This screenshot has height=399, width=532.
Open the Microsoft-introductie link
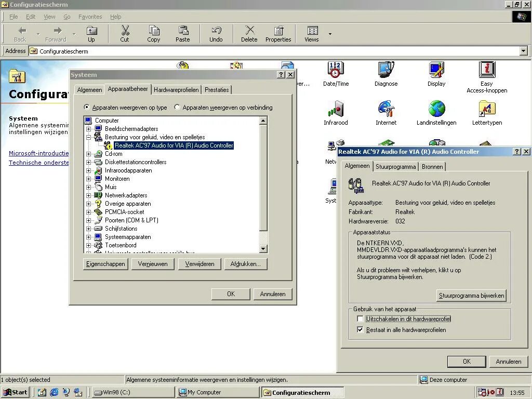(x=38, y=153)
